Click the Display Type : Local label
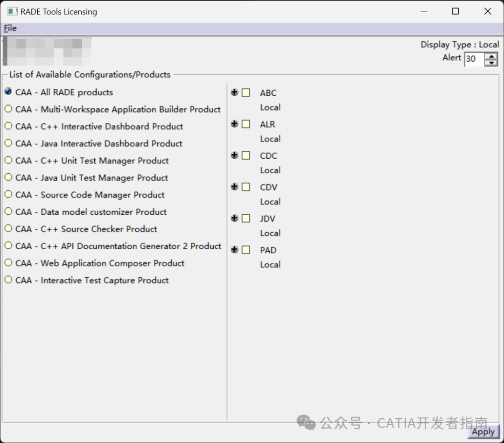Screen dimensions: 504x443 (x=460, y=44)
